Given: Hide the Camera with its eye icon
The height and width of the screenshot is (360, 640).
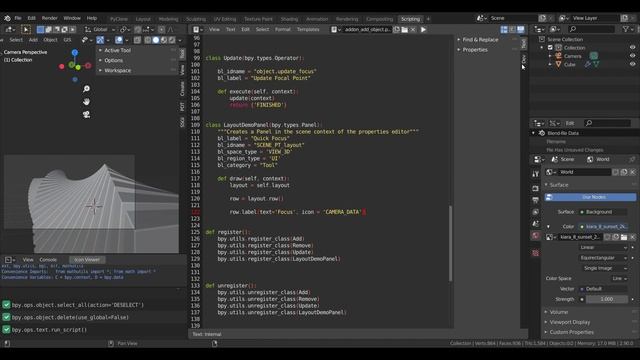Looking at the screenshot, I should 632,56.
